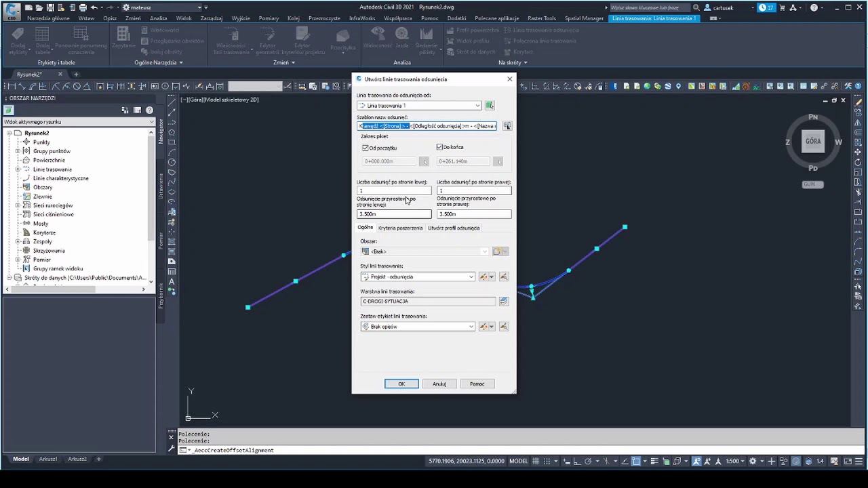This screenshot has width=868, height=488.
Task: Open the layer selection icon next to C-DROGI-SYTUACJA
Action: tap(504, 302)
